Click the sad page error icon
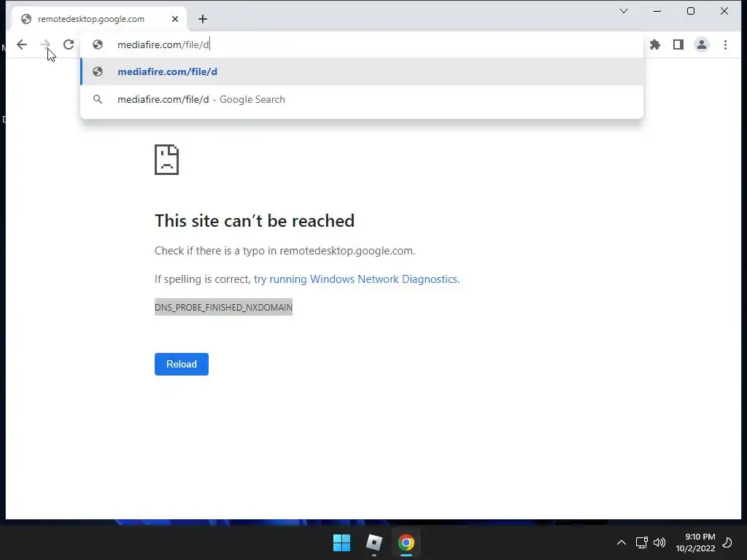Viewport: 747px width, 560px height. [167, 160]
